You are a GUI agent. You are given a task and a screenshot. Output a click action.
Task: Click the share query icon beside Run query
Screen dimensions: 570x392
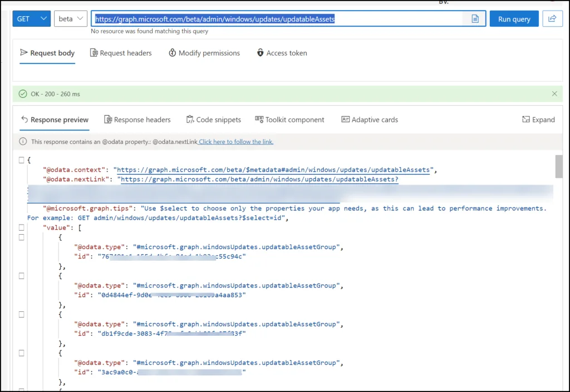click(552, 18)
